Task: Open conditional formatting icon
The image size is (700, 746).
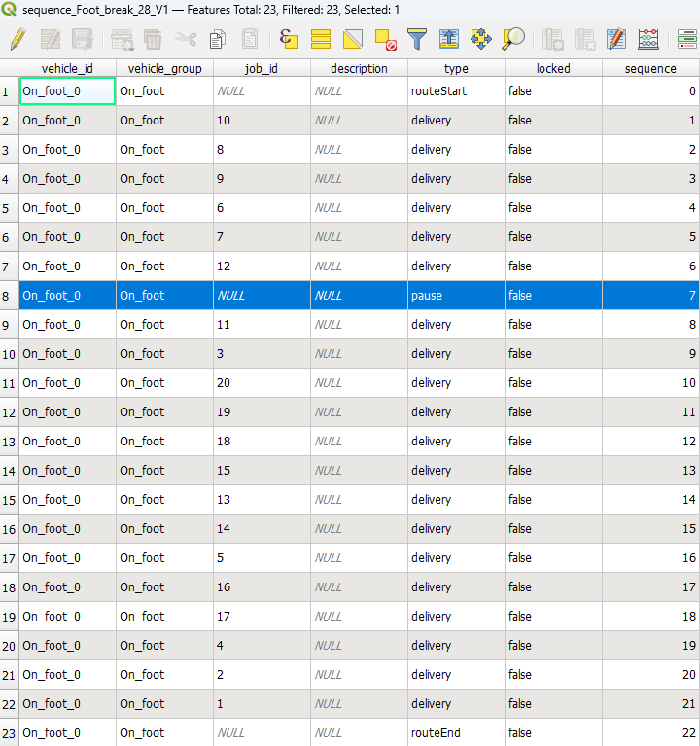Action: pos(648,39)
